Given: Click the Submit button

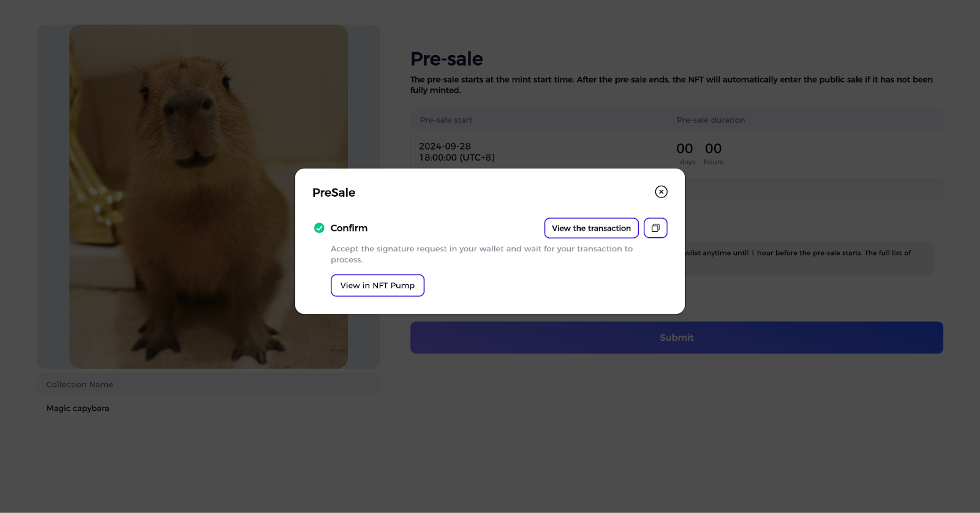Looking at the screenshot, I should click(676, 338).
